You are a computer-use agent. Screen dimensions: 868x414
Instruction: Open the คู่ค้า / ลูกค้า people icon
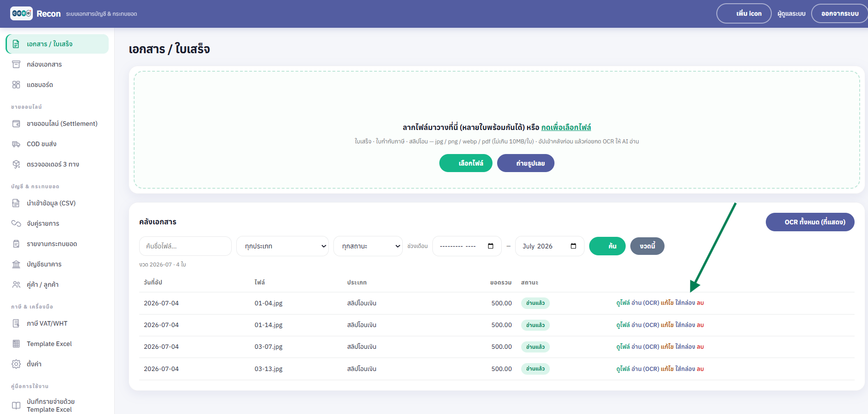click(16, 284)
